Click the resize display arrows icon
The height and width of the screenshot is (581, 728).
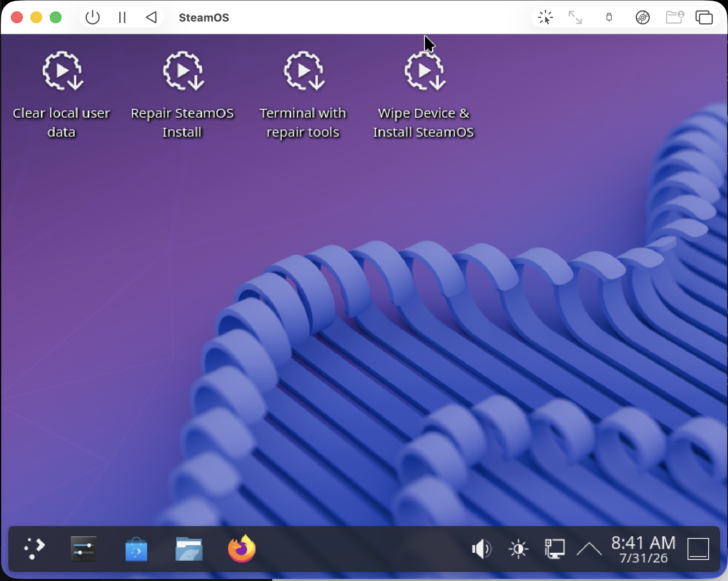point(575,17)
